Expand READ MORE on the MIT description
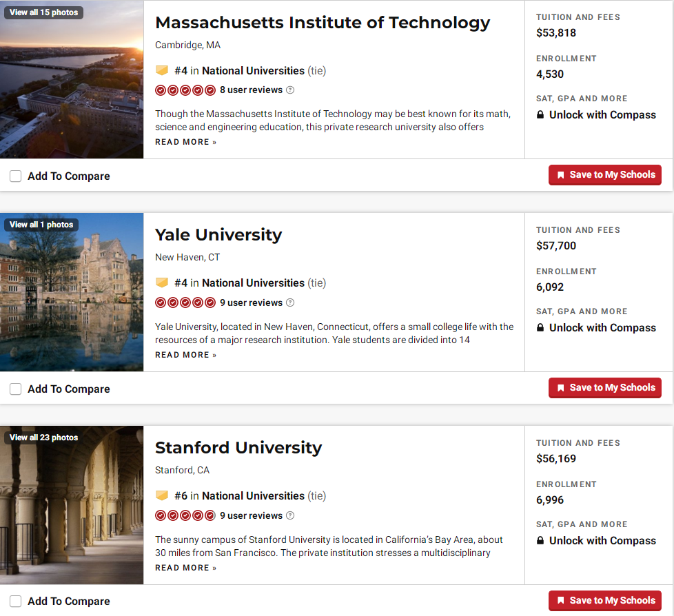This screenshot has width=674, height=616. pyautogui.click(x=185, y=142)
